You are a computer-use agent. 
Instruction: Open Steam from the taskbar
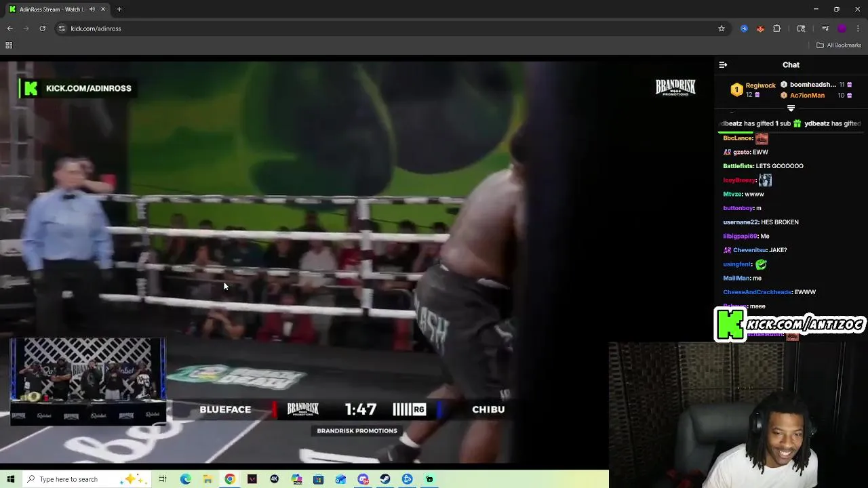point(384,479)
